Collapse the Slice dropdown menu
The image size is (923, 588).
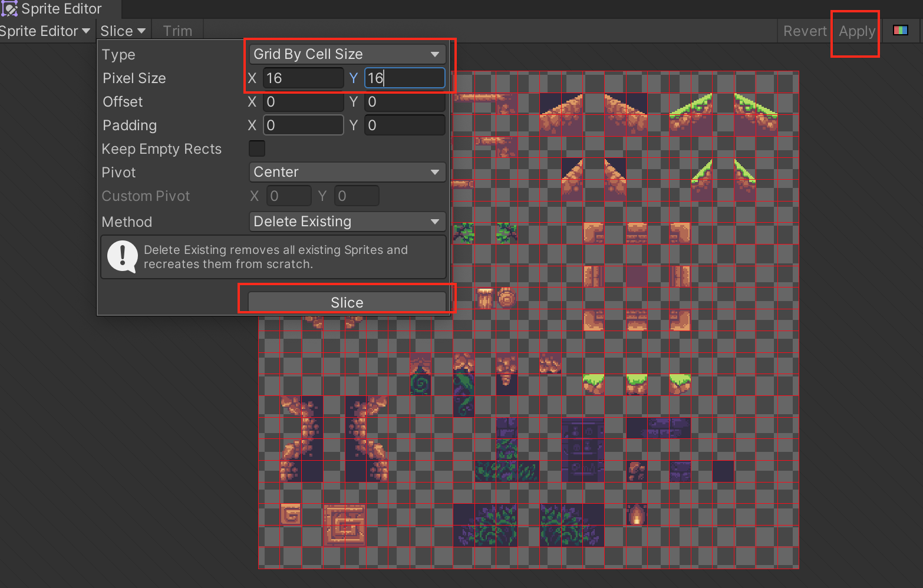(123, 31)
